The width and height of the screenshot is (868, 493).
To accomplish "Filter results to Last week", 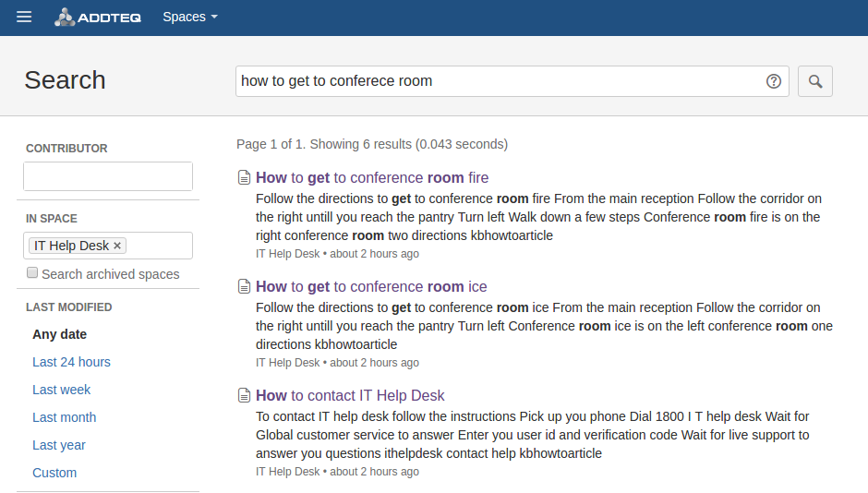I will pyautogui.click(x=61, y=390).
